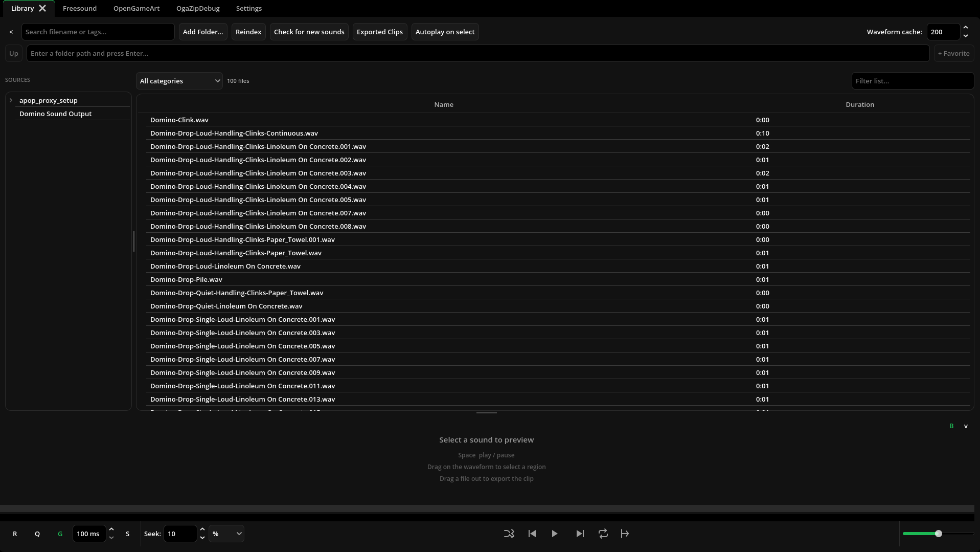Toggle the R button

coord(15,534)
